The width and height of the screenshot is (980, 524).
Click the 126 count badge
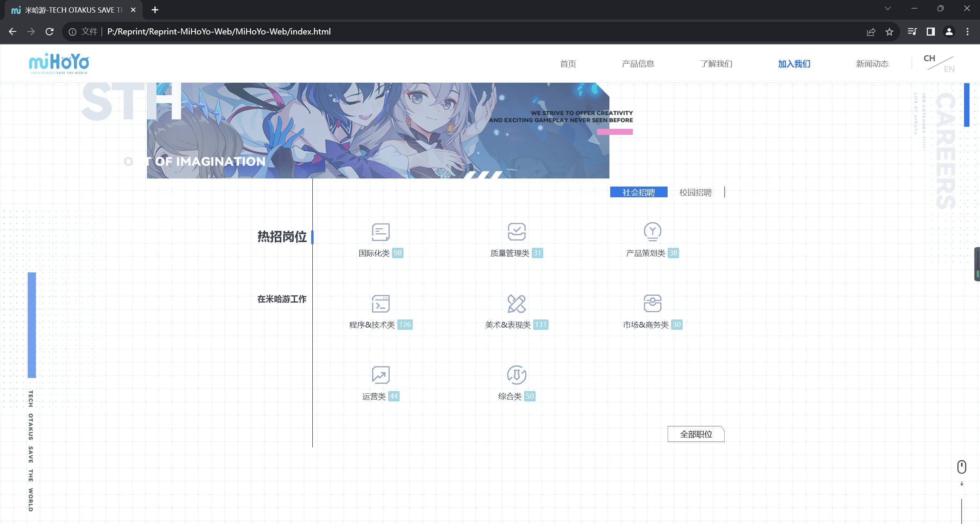point(405,325)
